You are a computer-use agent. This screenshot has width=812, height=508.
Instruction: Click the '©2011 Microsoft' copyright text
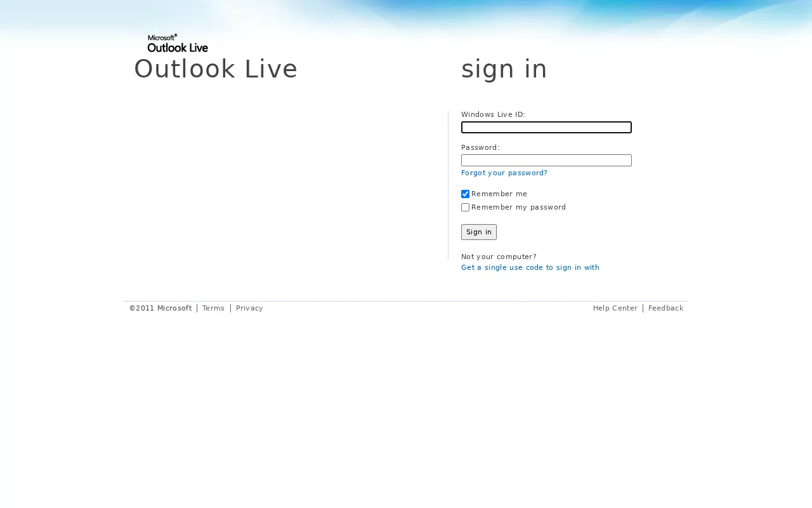click(x=160, y=309)
